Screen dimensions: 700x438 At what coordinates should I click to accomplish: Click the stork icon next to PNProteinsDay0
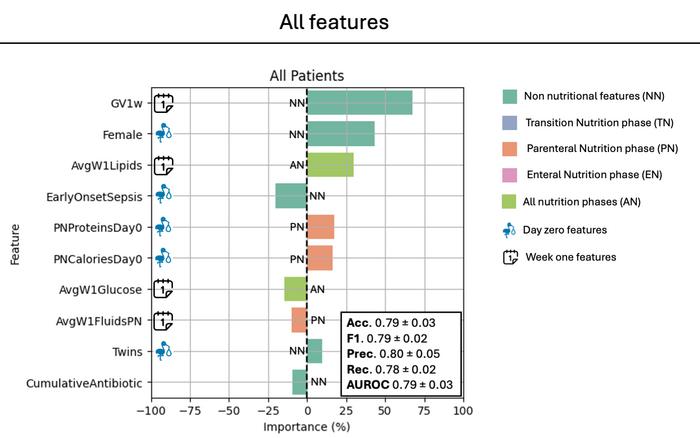click(163, 226)
